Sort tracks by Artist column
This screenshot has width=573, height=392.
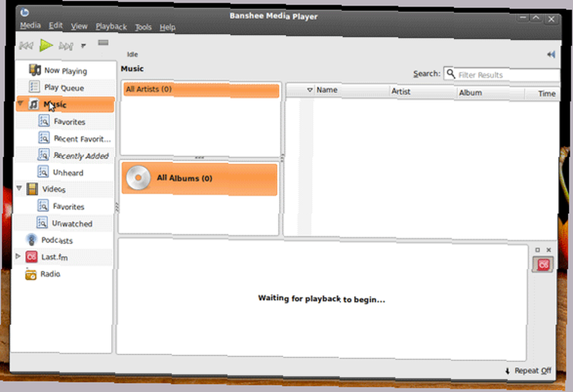click(x=423, y=91)
